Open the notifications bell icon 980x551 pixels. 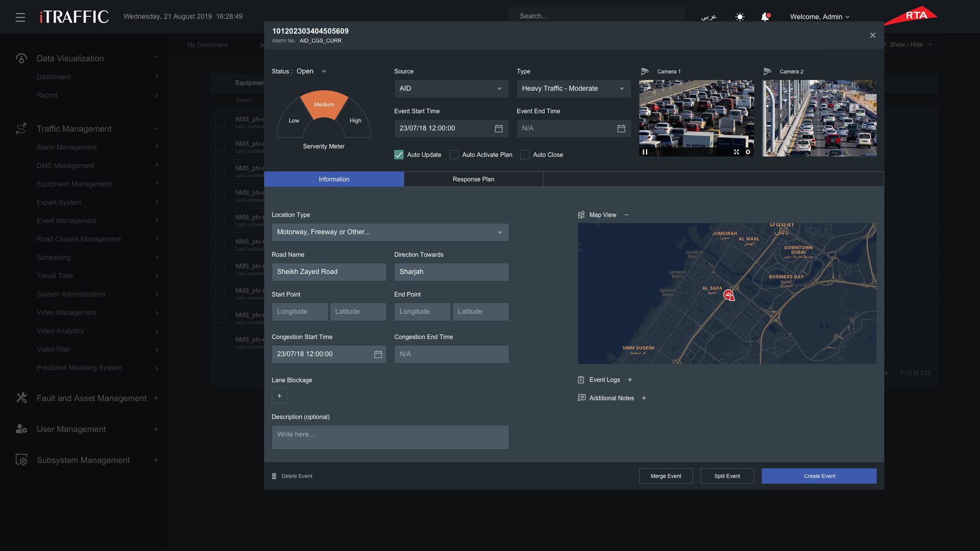765,17
